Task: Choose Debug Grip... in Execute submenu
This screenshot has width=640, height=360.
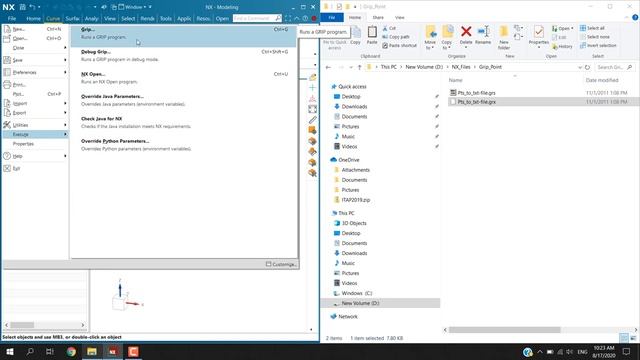Action: [183, 56]
